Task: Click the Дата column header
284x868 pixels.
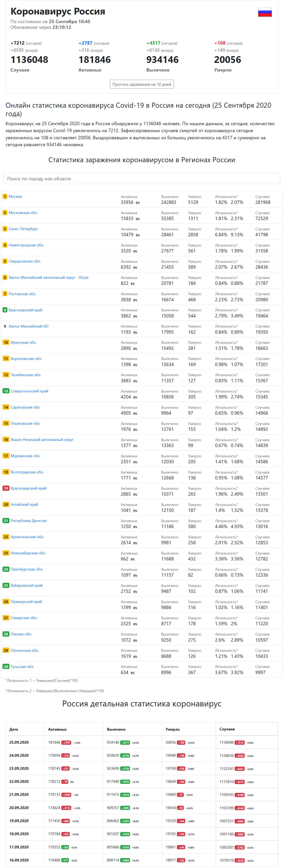Action: (x=14, y=729)
